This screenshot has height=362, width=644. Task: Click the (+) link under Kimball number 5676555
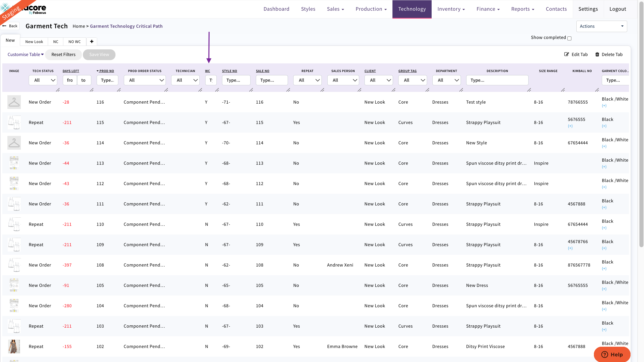click(570, 126)
